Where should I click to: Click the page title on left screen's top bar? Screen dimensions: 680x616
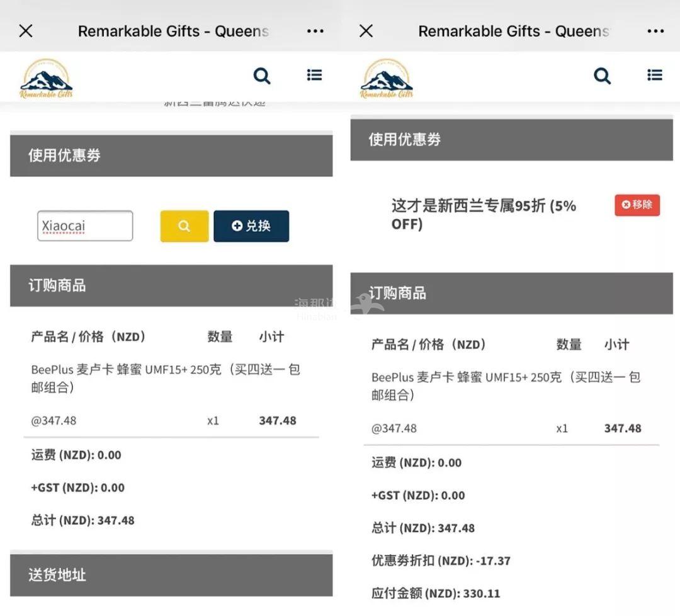point(174,31)
